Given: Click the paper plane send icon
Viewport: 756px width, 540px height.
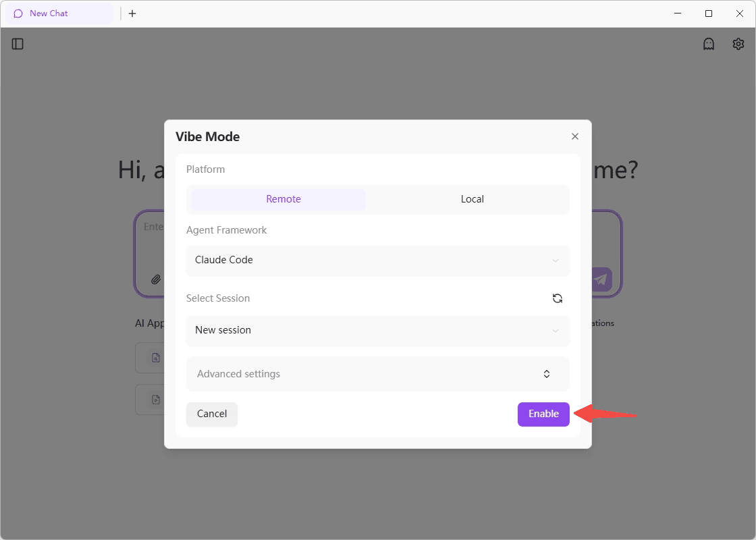Looking at the screenshot, I should [601, 279].
